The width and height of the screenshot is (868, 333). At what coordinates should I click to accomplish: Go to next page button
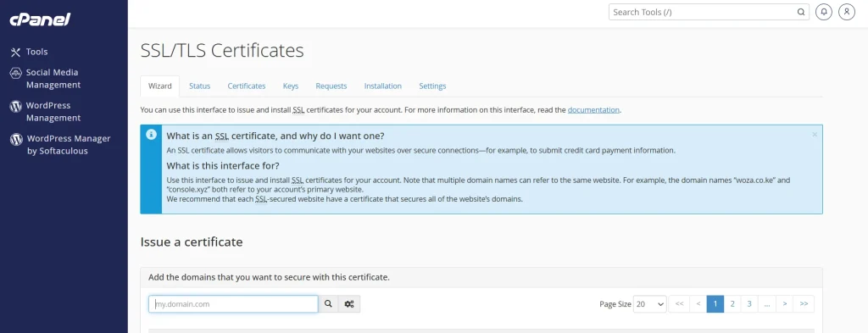click(x=784, y=303)
